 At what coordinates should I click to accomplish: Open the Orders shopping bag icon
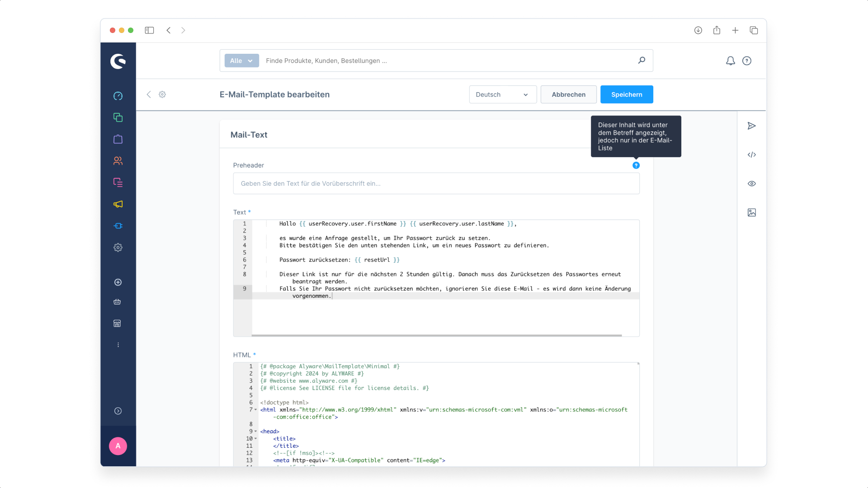point(118,139)
